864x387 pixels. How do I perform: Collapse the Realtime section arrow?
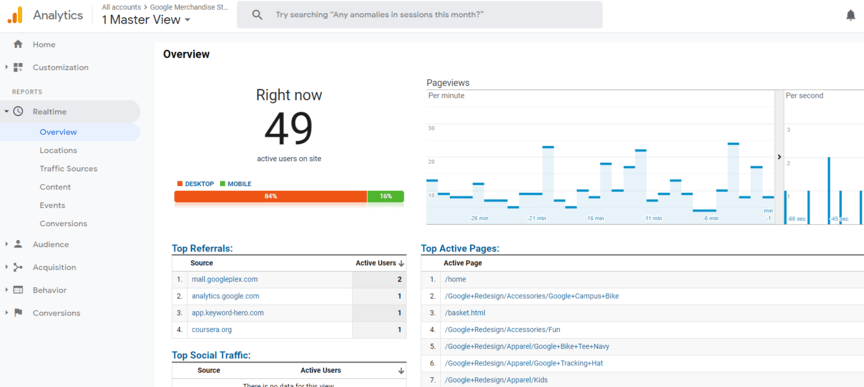tap(6, 111)
